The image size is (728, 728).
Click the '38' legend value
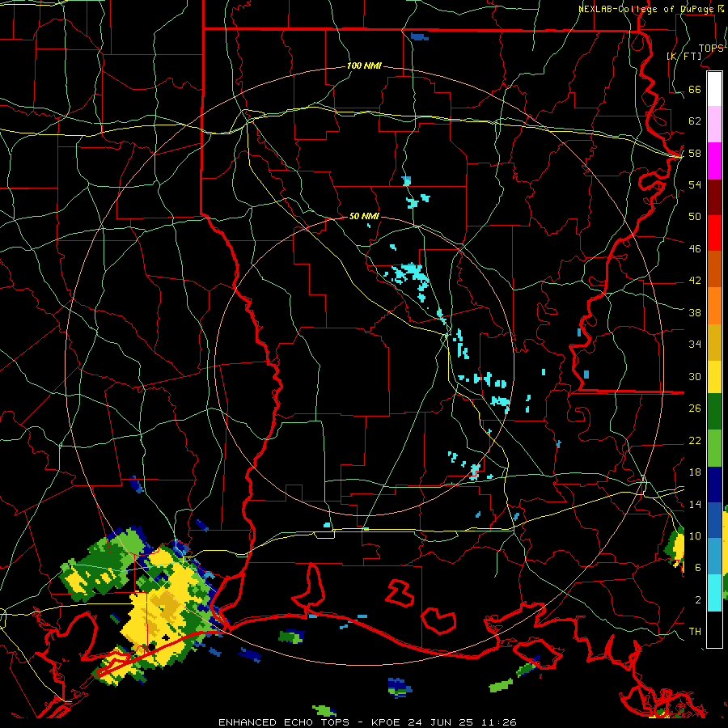(x=695, y=313)
